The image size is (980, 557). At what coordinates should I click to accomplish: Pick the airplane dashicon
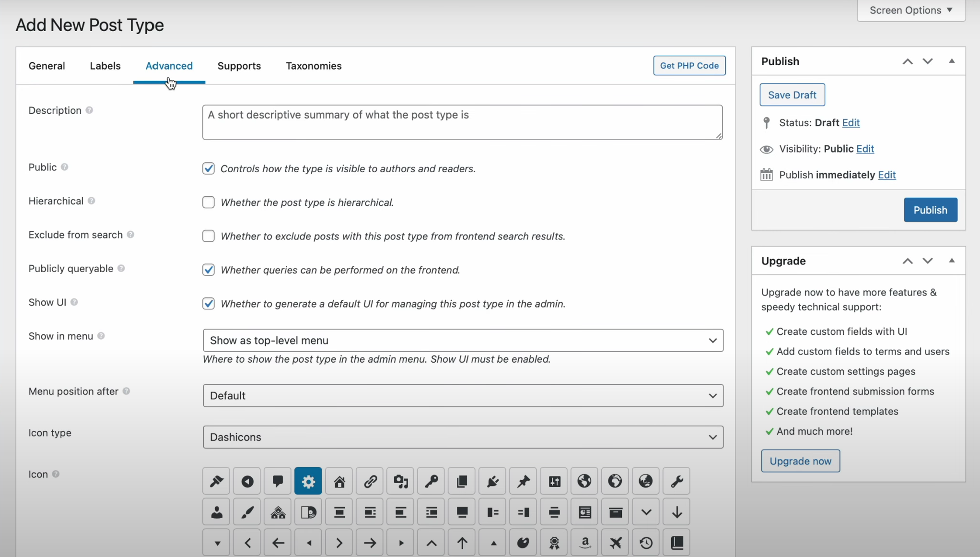pyautogui.click(x=615, y=543)
